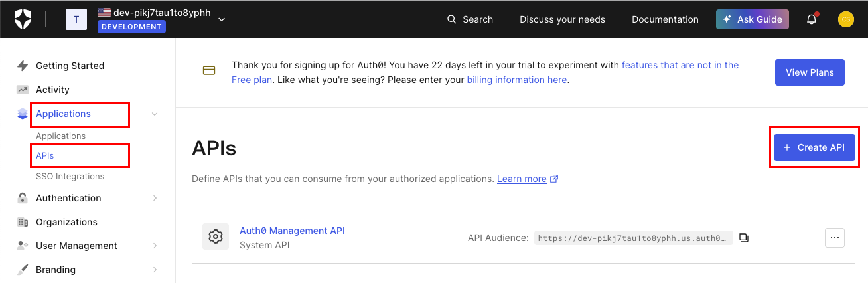Open the Auth0 Management API settings gear icon
The width and height of the screenshot is (868, 283).
tap(215, 236)
